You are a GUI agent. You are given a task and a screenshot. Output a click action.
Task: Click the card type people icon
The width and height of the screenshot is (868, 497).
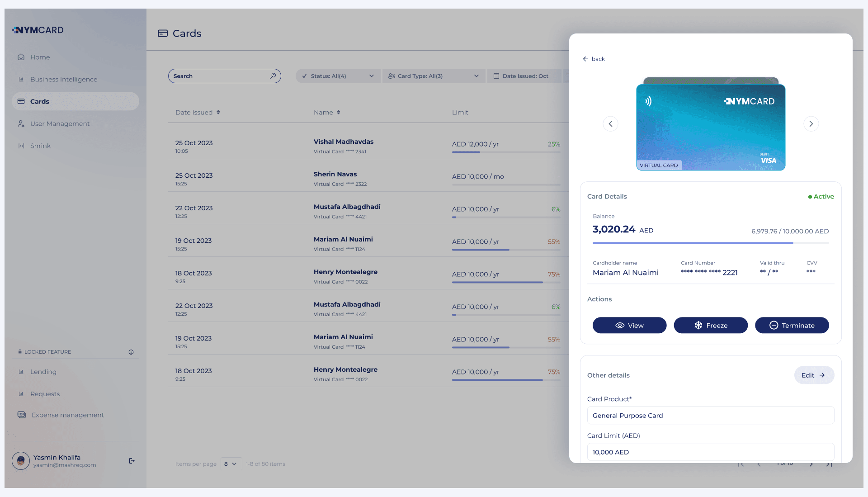click(392, 76)
